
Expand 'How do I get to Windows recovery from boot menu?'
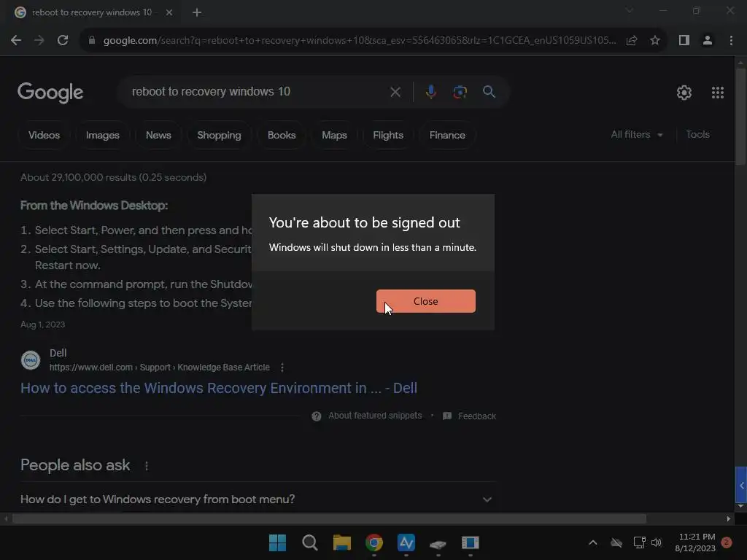258,499
